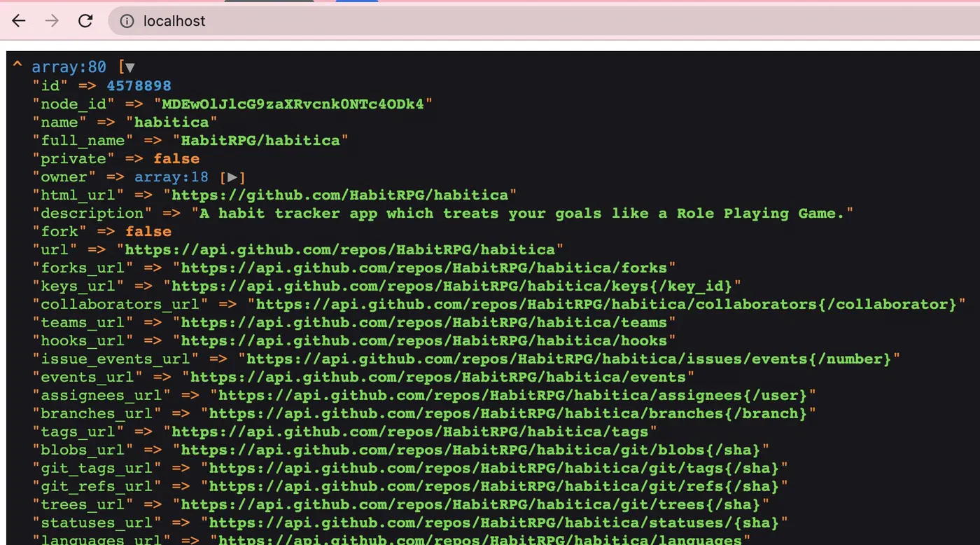Click the "owner" key label
This screenshot has width=980, height=545.
(64, 177)
